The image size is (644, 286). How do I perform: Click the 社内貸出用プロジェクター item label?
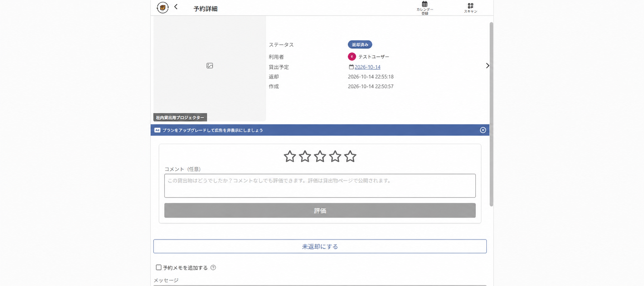click(180, 117)
